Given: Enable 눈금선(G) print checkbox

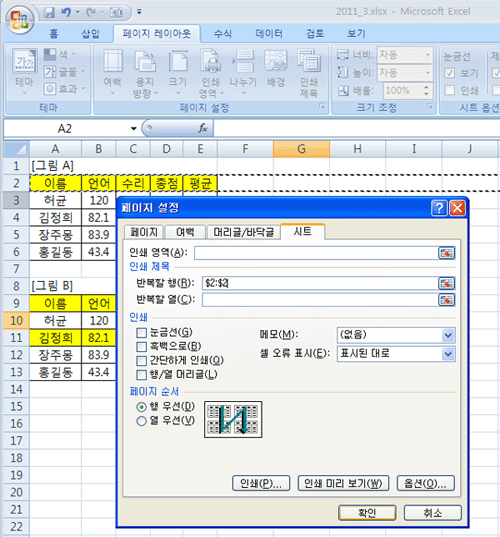Looking at the screenshot, I should (141, 333).
